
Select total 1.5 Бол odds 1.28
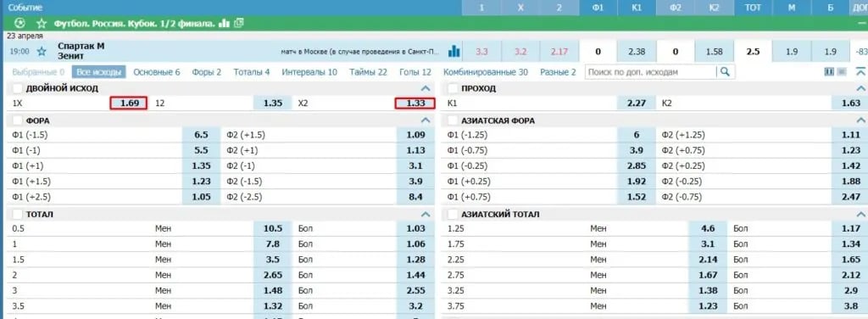[415, 260]
